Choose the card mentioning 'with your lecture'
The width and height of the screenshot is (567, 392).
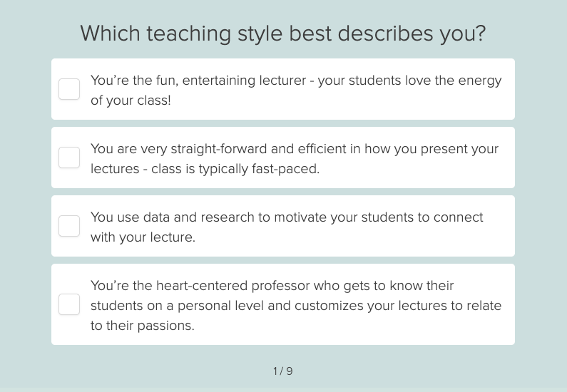(x=283, y=226)
